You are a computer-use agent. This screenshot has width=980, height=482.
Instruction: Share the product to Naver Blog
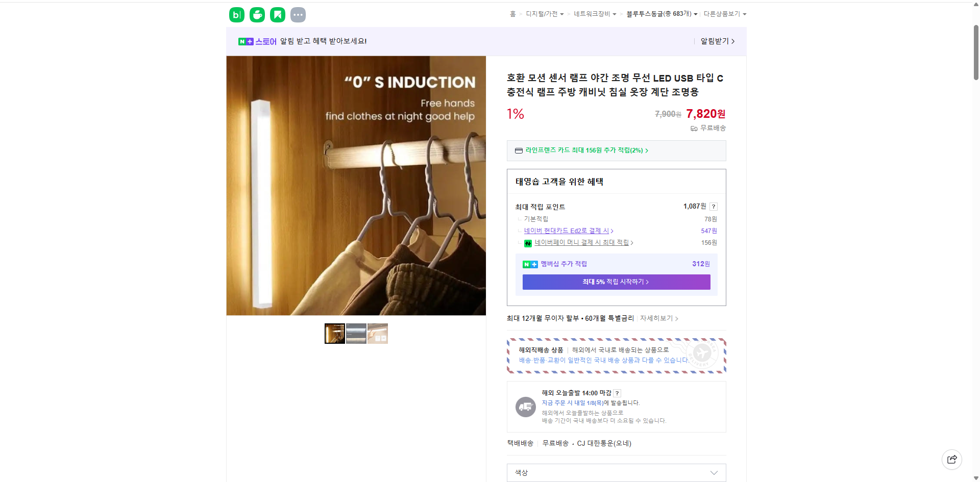pos(236,14)
